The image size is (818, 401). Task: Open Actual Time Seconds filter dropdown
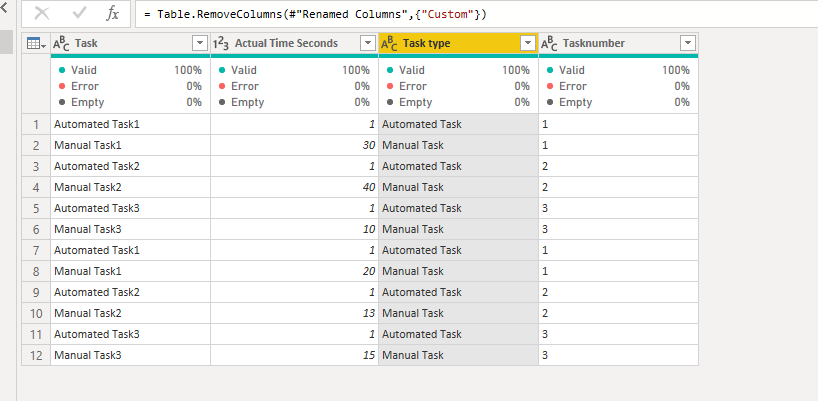click(x=368, y=43)
